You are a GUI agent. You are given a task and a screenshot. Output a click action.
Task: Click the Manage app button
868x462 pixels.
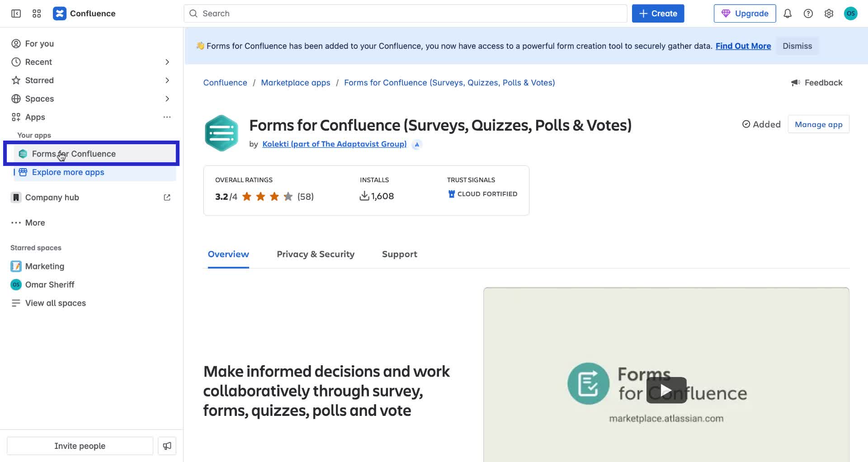tap(818, 124)
